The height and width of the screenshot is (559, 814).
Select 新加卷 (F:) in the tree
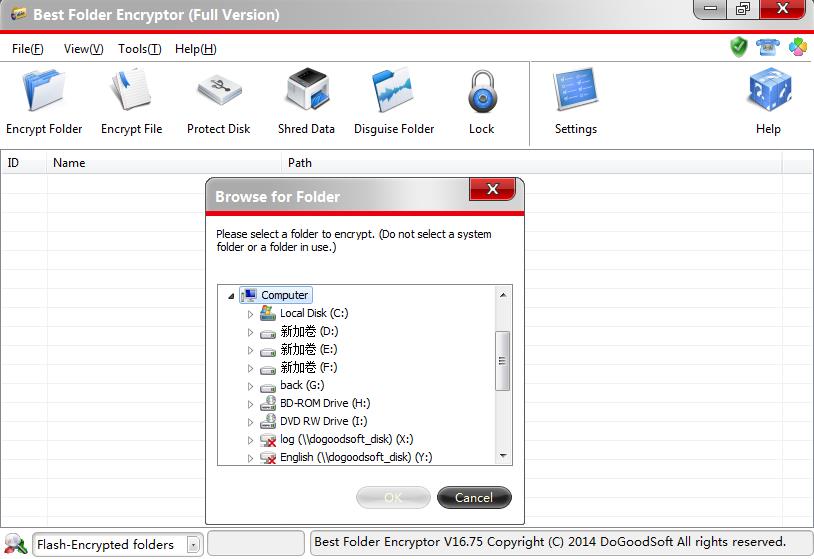pos(309,367)
